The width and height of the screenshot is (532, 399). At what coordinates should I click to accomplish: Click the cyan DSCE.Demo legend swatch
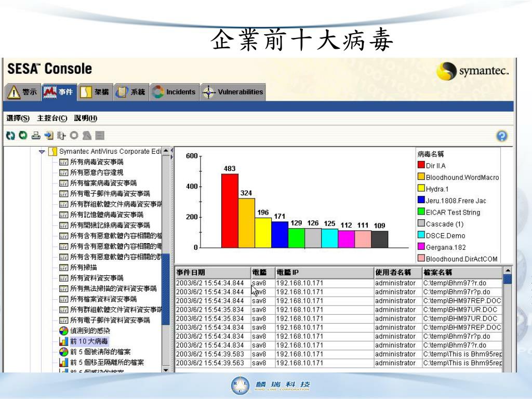[x=421, y=235]
